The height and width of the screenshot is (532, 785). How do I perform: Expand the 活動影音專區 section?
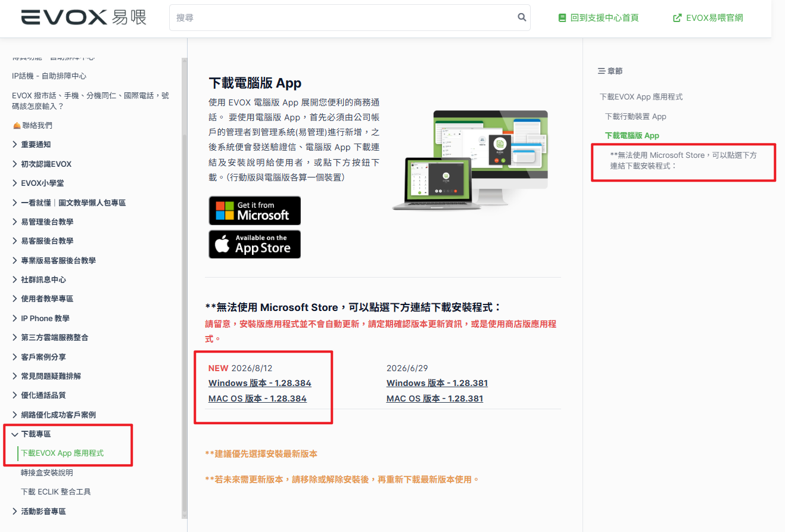click(x=39, y=511)
